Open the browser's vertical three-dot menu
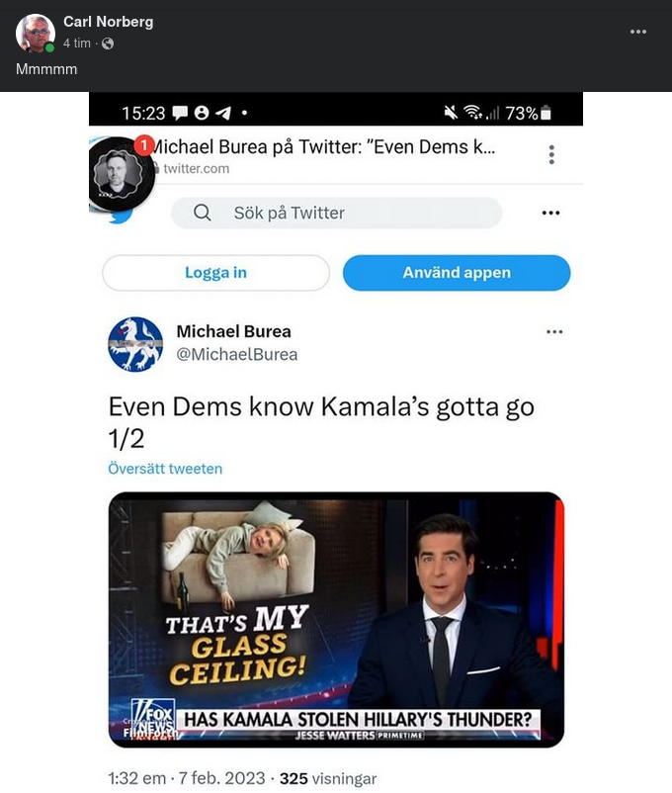672x793 pixels. 551,154
